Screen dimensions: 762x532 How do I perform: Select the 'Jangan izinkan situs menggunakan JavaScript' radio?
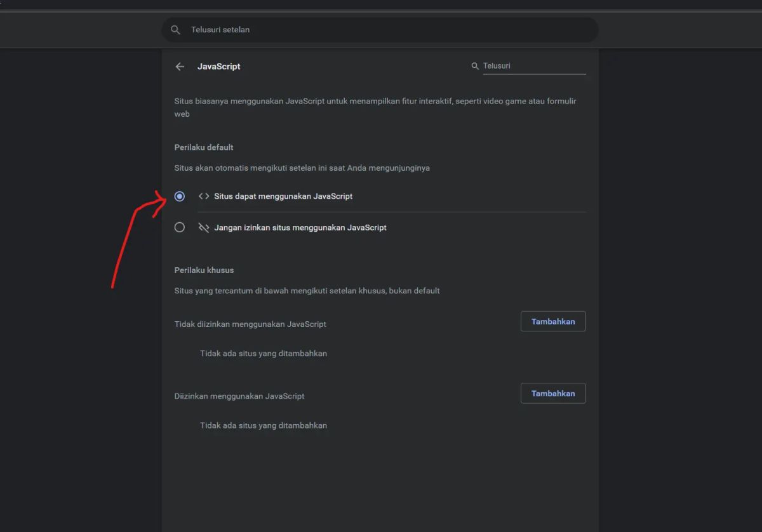point(180,227)
